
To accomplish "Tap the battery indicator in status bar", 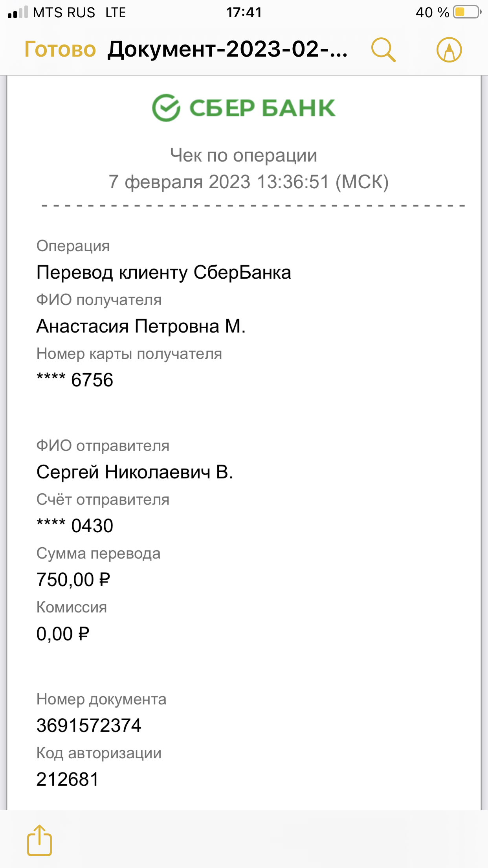I will (467, 12).
